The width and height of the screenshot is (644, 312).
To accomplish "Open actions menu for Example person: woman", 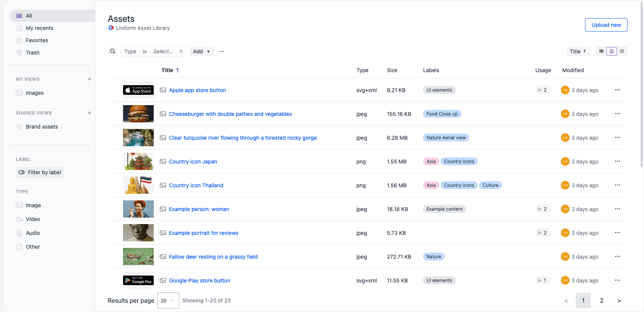I will [x=618, y=209].
